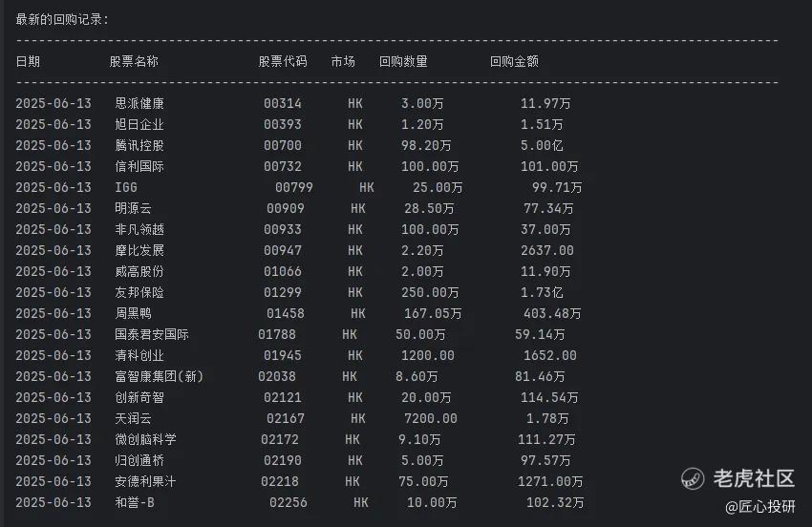Click the 市场 column header
812x527 pixels.
click(343, 62)
